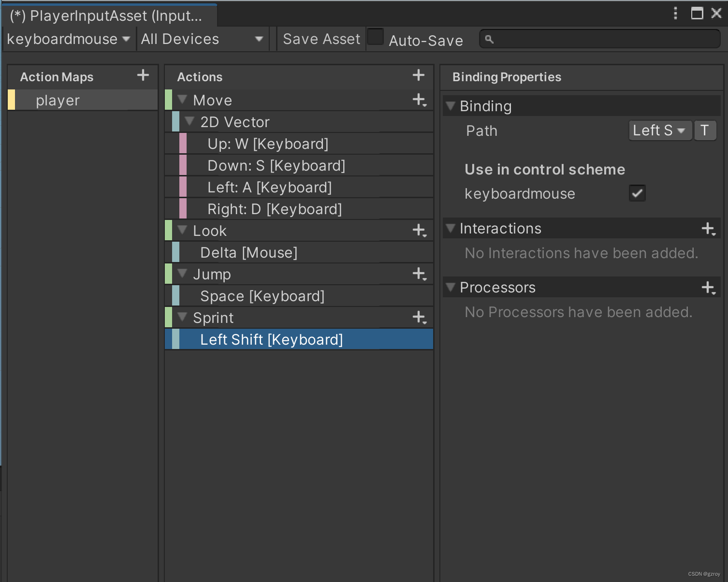Add binding to Move action

[420, 100]
